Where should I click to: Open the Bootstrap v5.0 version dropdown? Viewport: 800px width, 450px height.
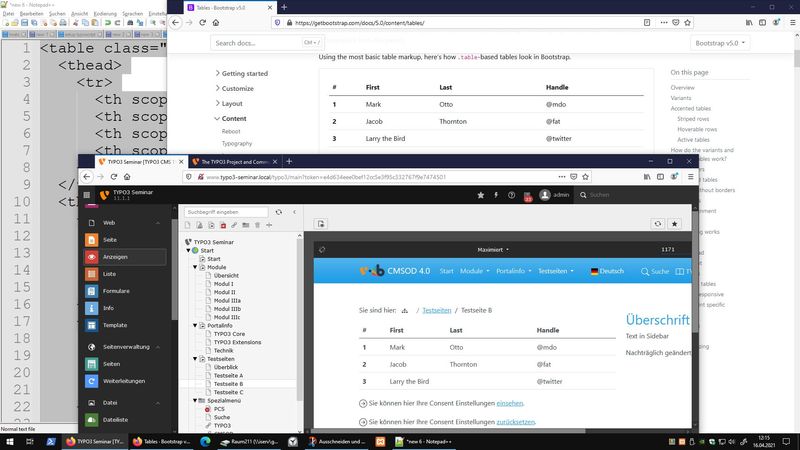[x=720, y=43]
